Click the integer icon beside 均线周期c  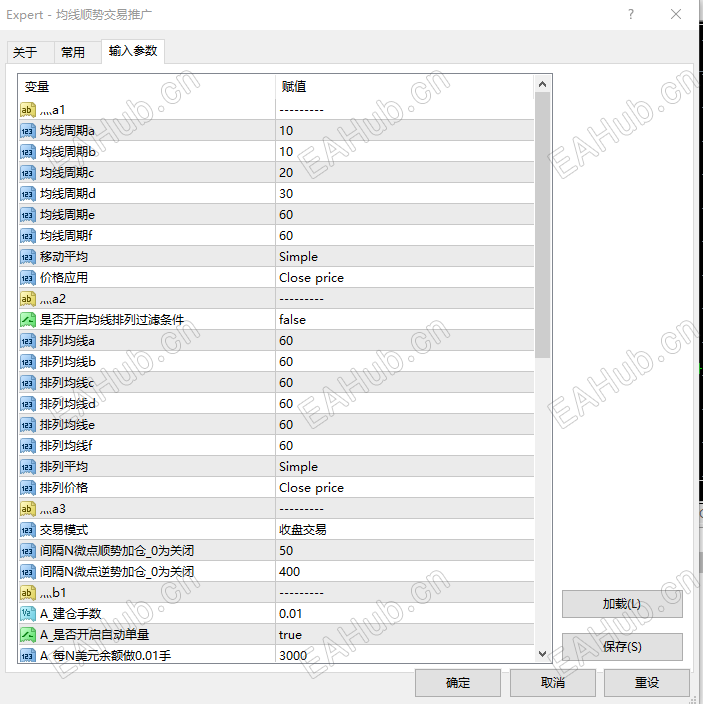27,173
